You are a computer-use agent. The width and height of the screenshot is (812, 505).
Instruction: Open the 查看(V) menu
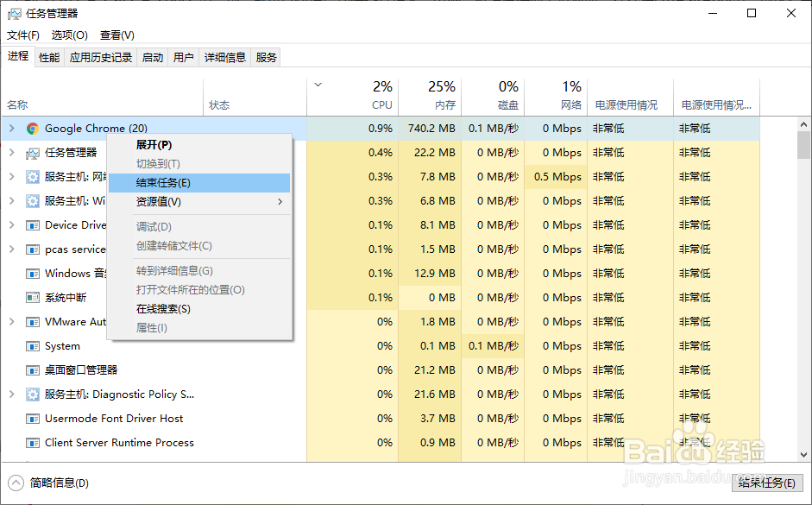(116, 35)
